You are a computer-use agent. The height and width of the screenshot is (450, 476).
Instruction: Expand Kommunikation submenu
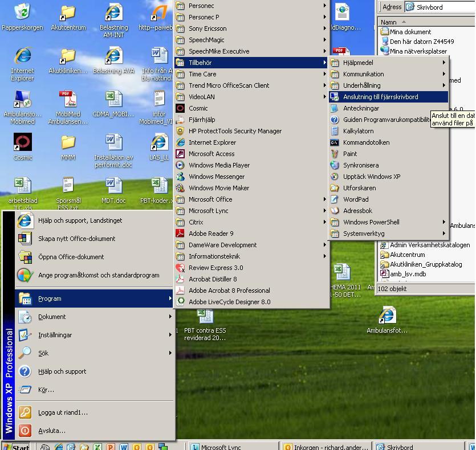pos(388,74)
